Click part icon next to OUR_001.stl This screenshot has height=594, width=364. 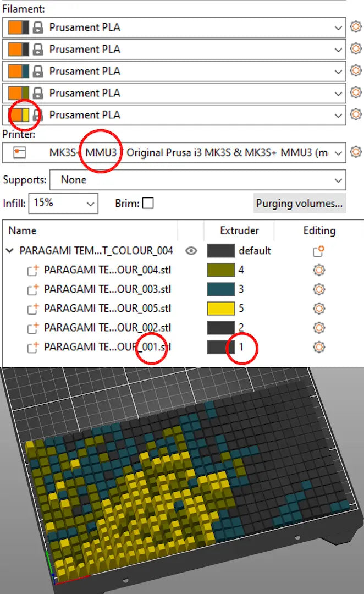(33, 348)
